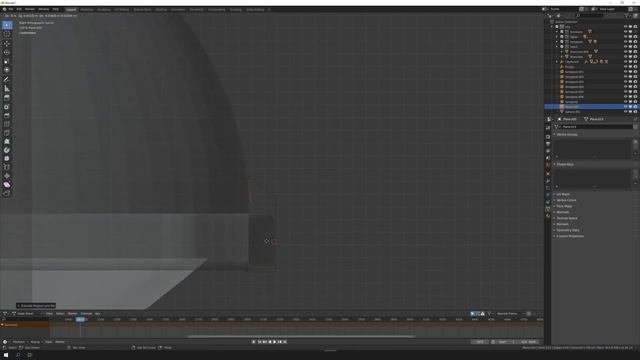This screenshot has width=640, height=360.
Task: Click the Blender logo menu icon
Action: click(x=4, y=9)
